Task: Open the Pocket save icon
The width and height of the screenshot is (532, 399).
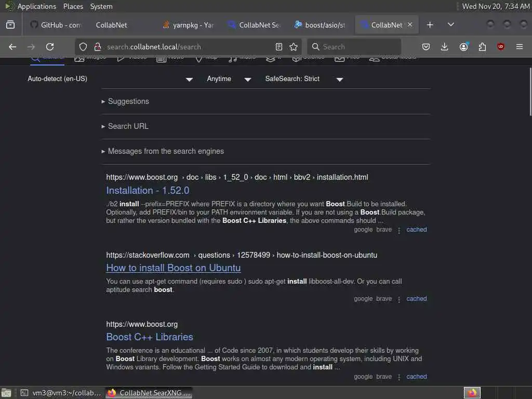Action: [x=426, y=47]
